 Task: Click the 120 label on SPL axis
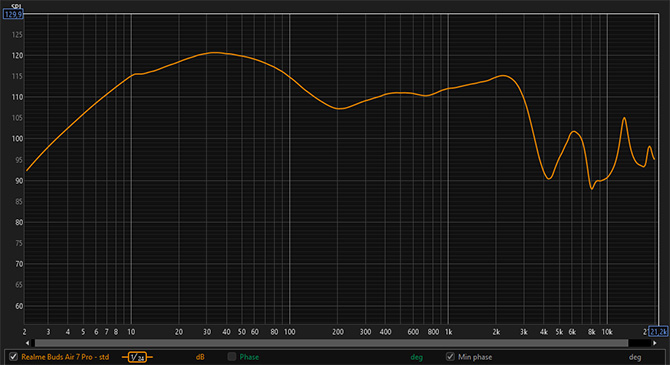tap(18, 56)
